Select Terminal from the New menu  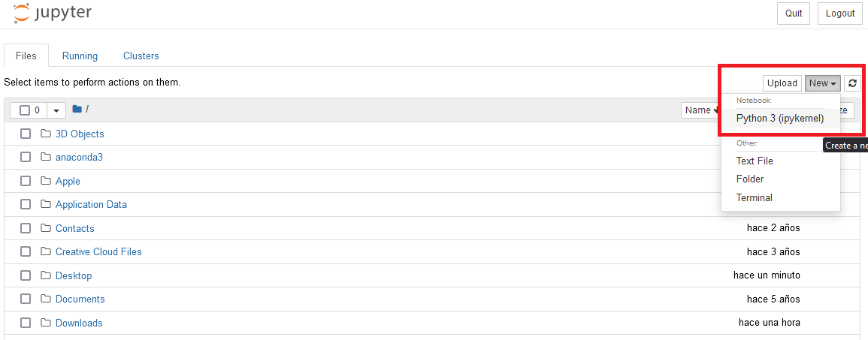coord(755,197)
